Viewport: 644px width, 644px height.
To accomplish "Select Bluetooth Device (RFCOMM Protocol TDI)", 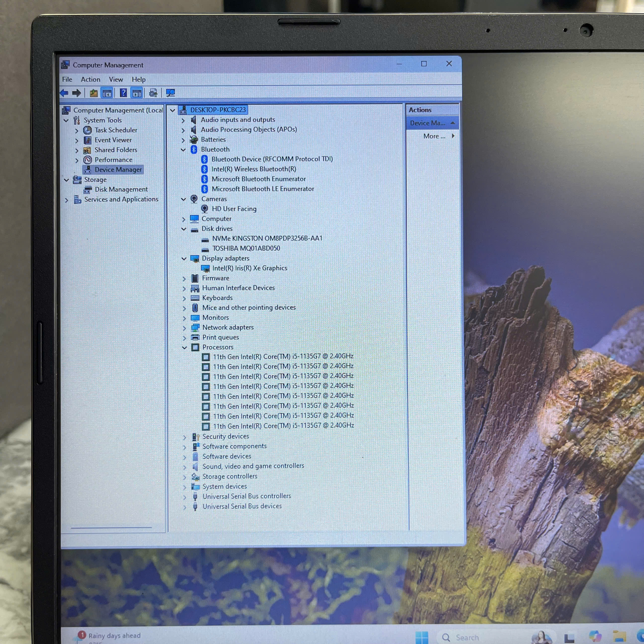I will (272, 159).
